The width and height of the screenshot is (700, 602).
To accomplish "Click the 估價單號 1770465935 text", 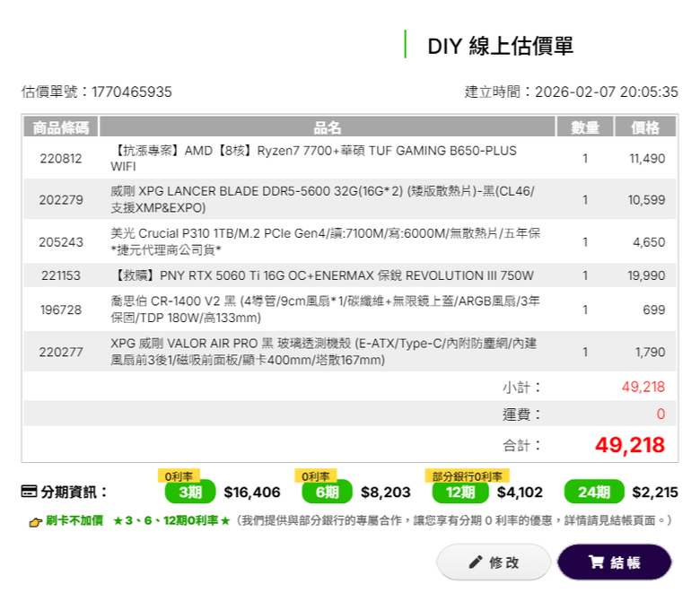I will [96, 92].
